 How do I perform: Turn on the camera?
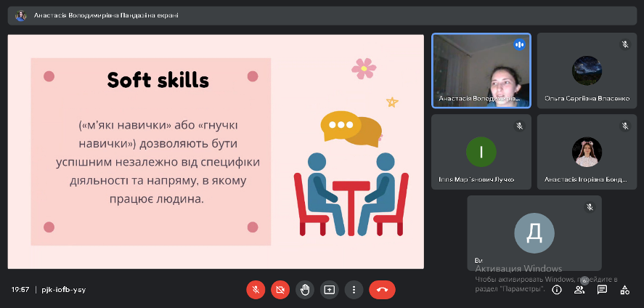pyautogui.click(x=280, y=289)
